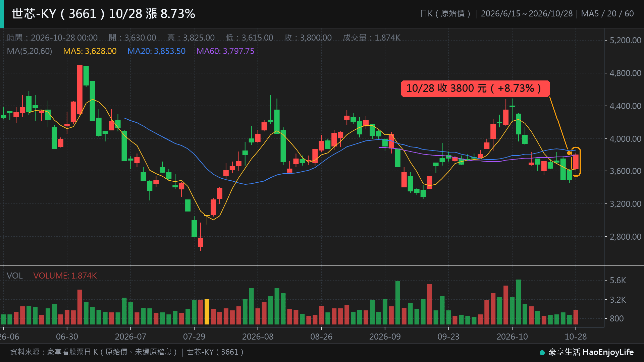Click the 成交量: 1.874K readout
The image size is (644, 362).
coord(372,38)
